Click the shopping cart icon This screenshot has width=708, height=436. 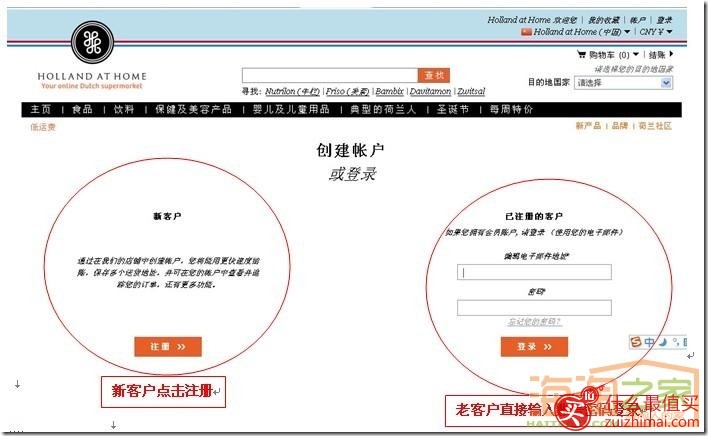582,55
